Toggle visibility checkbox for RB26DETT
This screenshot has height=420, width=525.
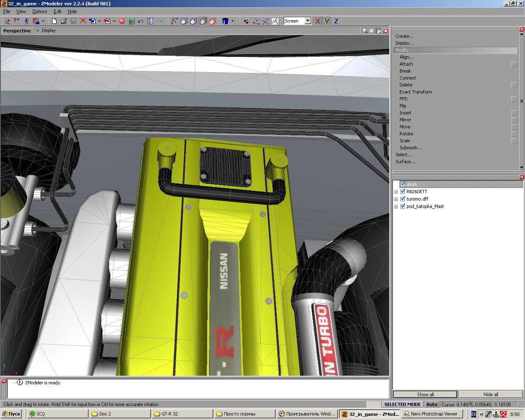pyautogui.click(x=403, y=192)
